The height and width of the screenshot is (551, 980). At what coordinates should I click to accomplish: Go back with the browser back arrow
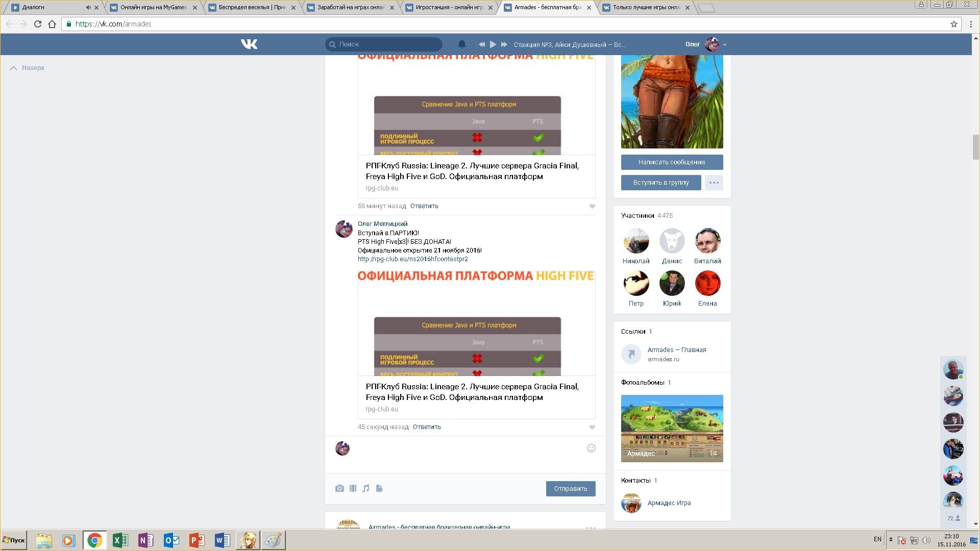(9, 24)
